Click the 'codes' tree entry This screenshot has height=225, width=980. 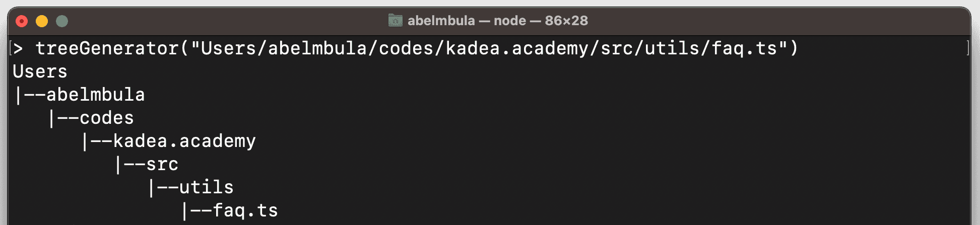point(107,118)
